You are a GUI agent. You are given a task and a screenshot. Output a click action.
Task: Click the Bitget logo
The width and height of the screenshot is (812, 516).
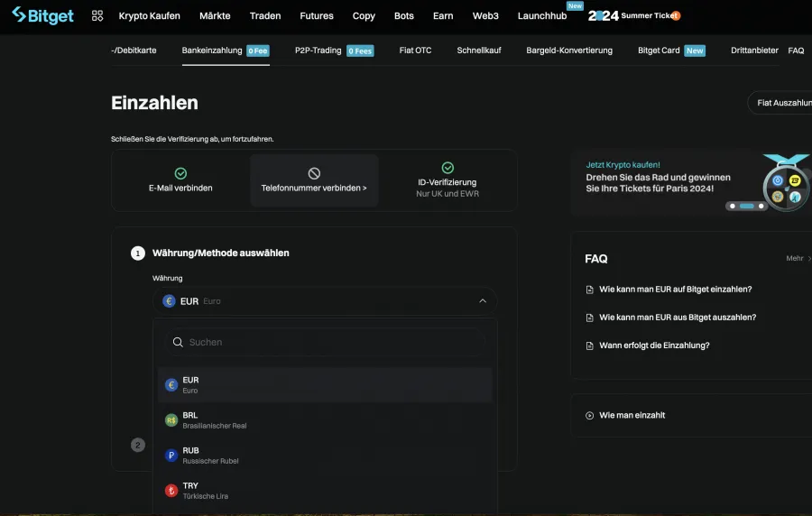42,15
